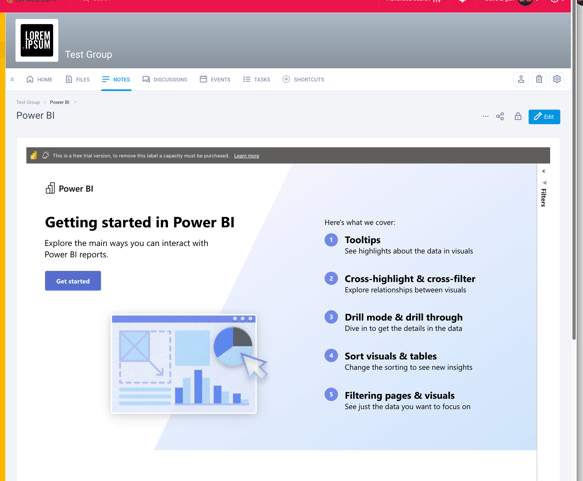Click the lock icon beside Edit
Image resolution: width=583 pixels, height=481 pixels.
[518, 116]
